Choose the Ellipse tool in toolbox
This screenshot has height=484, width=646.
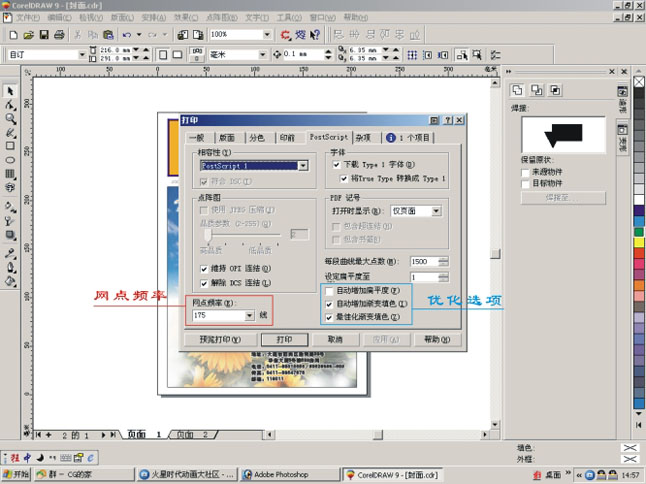point(10,159)
